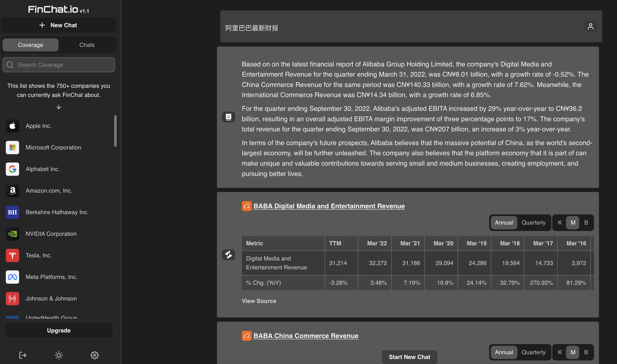Click the Mar '16 column header
This screenshot has height=364, width=617.
(x=574, y=243)
